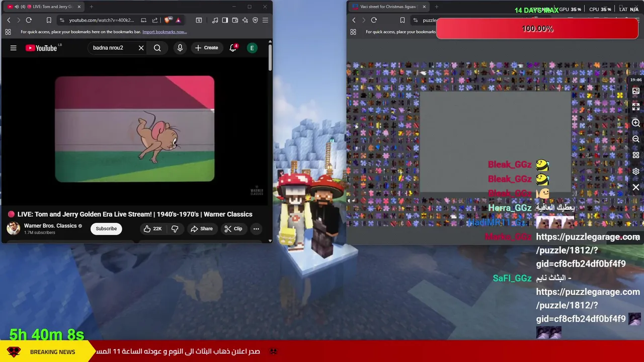
Task: Reload the puzzle page
Action: click(374, 20)
